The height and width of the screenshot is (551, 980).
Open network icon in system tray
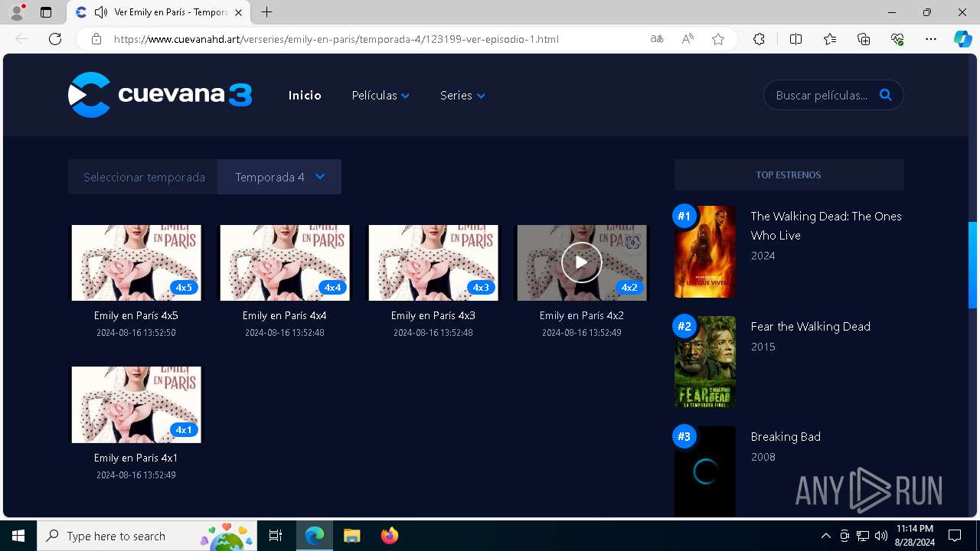click(x=863, y=536)
